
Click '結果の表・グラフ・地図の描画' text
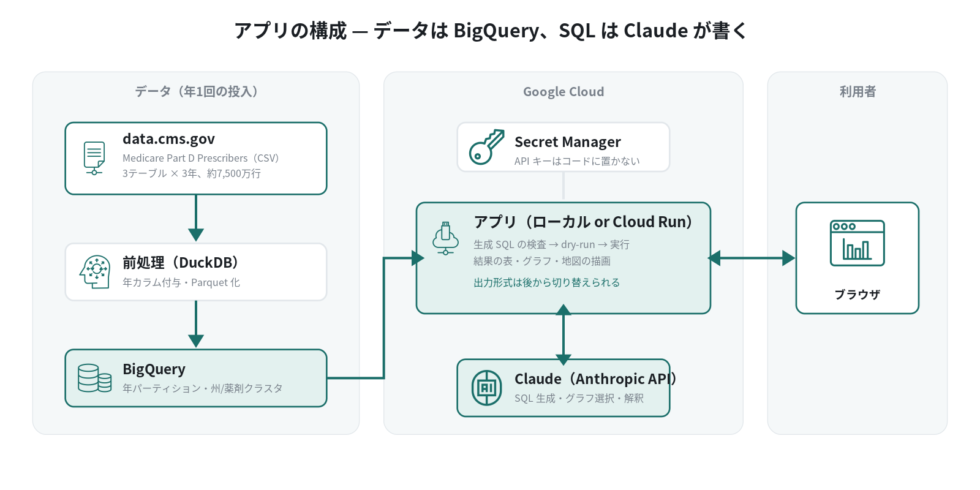542,261
